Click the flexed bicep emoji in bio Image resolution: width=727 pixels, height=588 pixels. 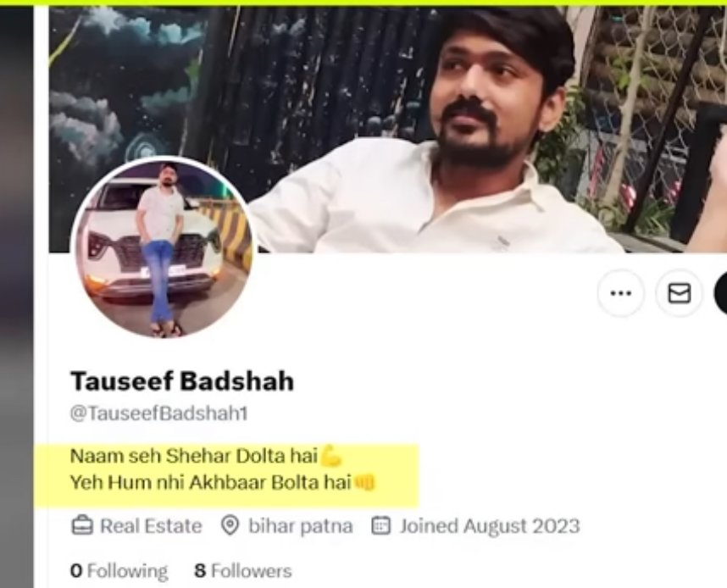coord(331,456)
